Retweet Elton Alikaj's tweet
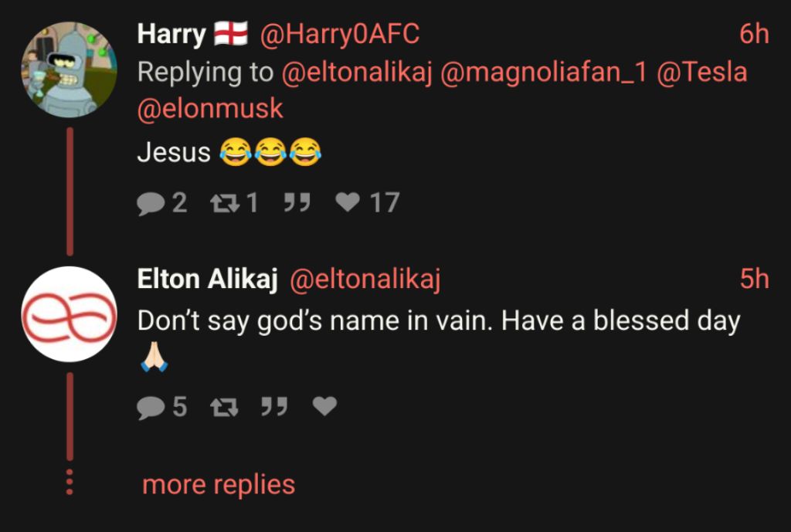 point(223,407)
